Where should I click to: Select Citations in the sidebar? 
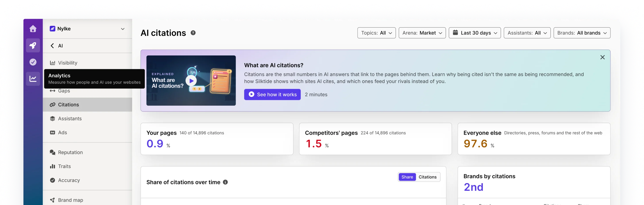87,105
